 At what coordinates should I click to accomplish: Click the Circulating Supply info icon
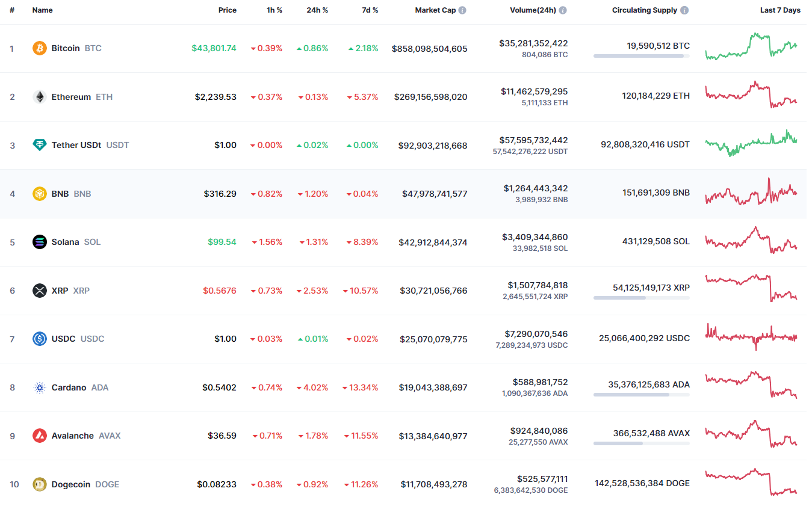(x=684, y=10)
